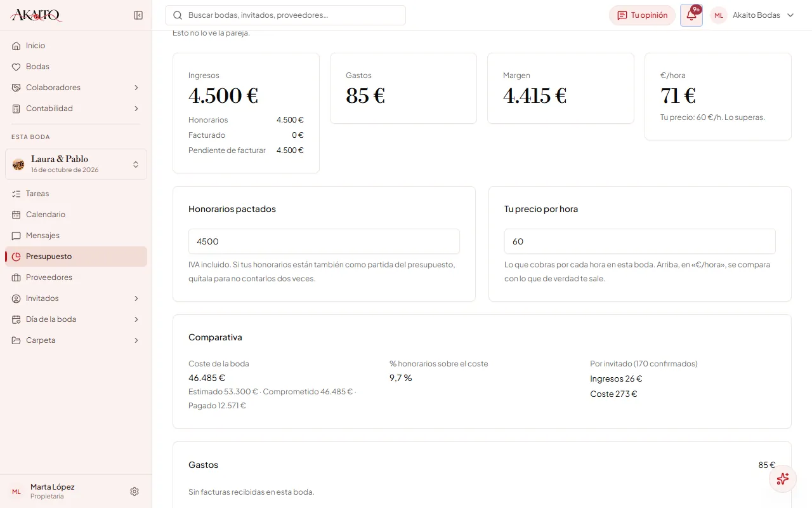
Task: Open the notifications bell
Action: [691, 15]
